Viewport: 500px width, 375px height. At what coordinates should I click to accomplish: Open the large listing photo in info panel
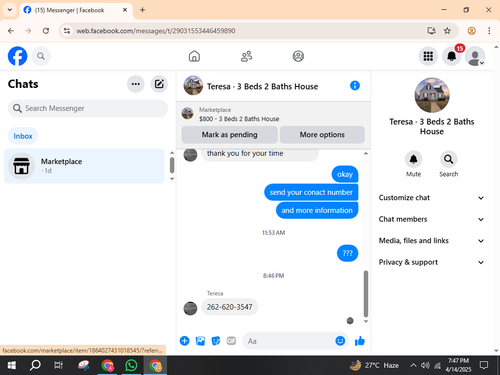pos(432,95)
